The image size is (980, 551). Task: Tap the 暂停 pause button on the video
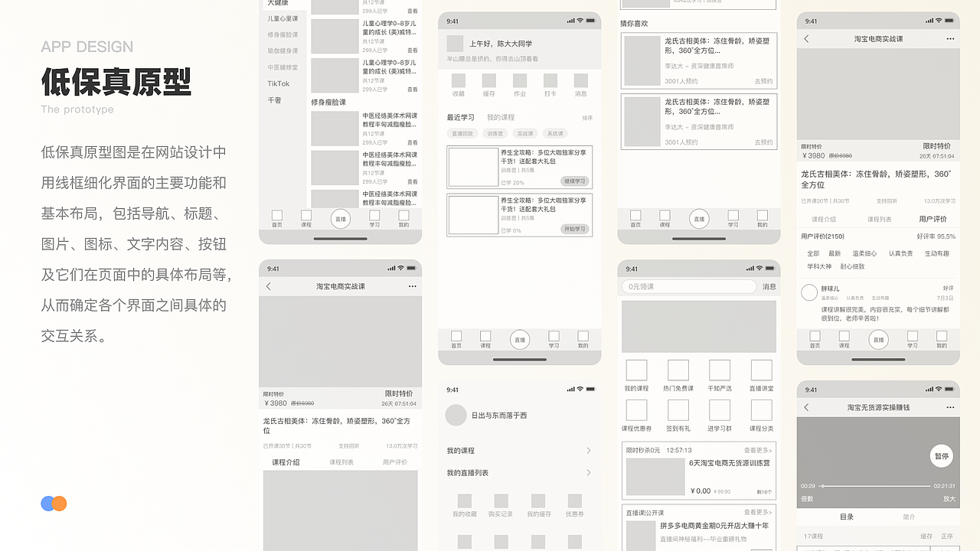click(x=941, y=456)
